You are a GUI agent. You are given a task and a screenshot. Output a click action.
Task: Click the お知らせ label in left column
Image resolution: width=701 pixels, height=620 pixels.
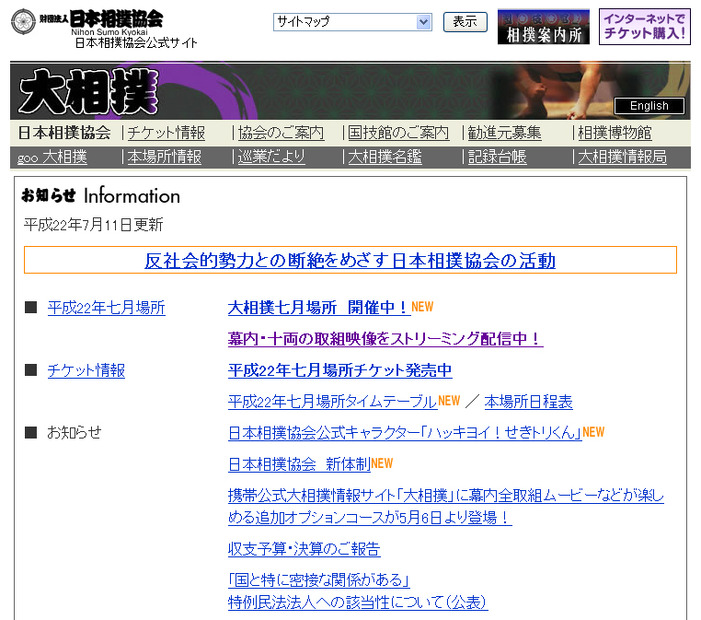(74, 432)
